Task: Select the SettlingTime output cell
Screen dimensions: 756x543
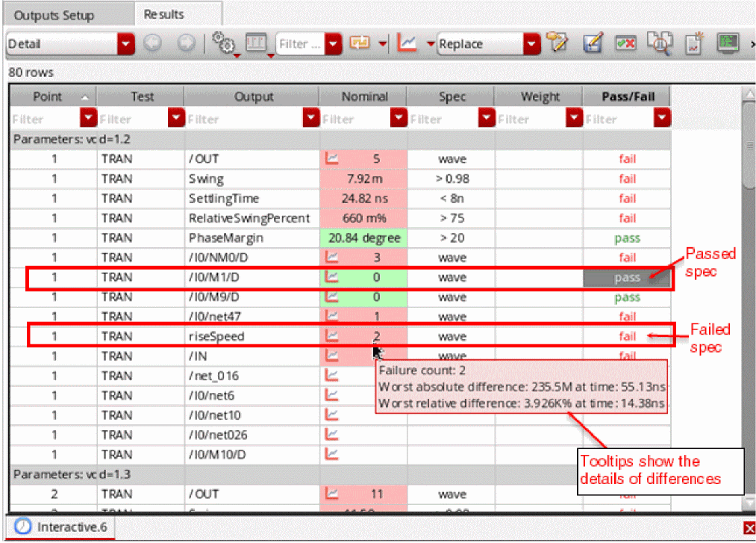Action: pos(252,199)
